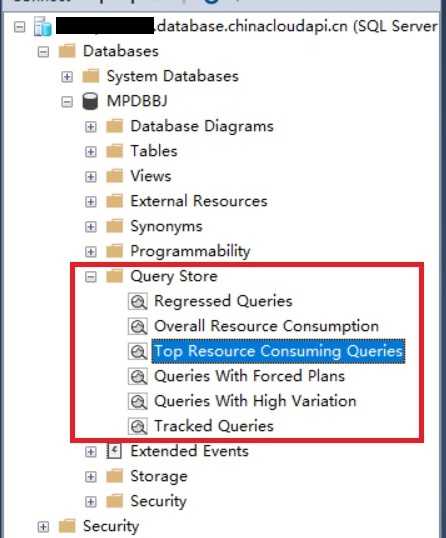Expand the System Databases node

(67, 77)
